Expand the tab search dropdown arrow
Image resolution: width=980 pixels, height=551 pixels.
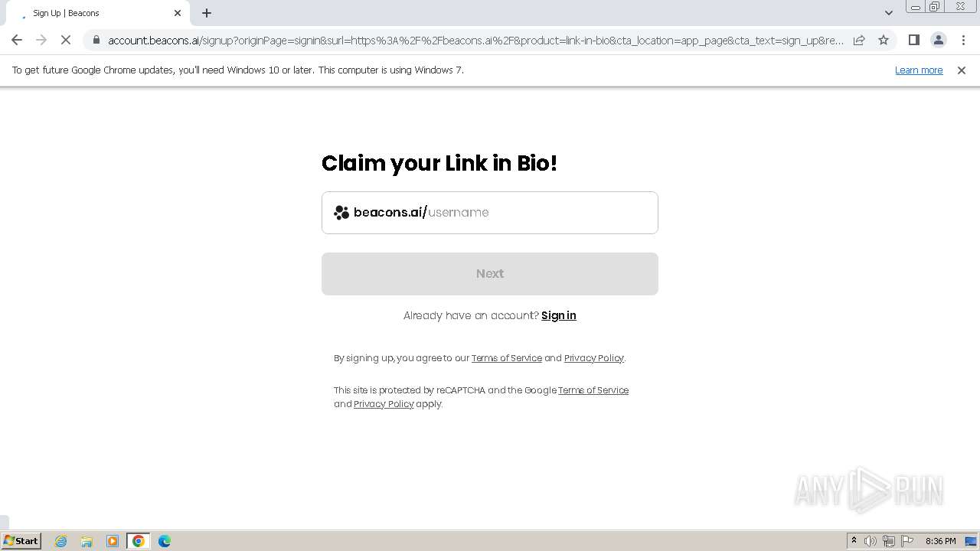pos(889,13)
